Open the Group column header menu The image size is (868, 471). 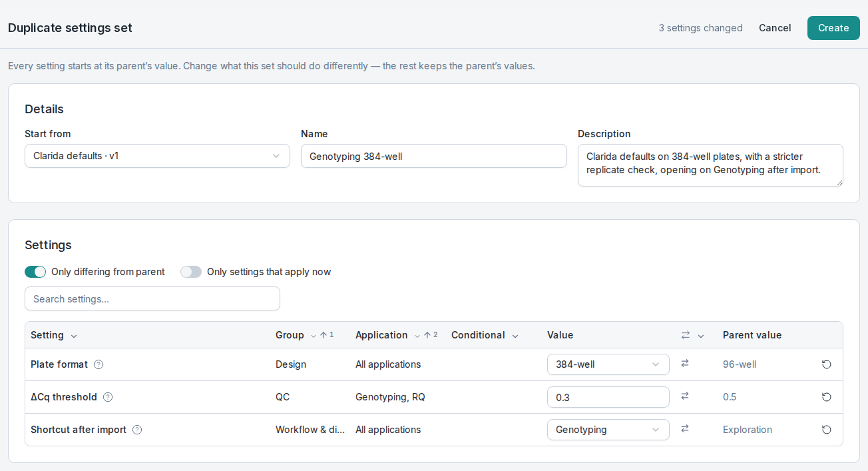pos(314,336)
